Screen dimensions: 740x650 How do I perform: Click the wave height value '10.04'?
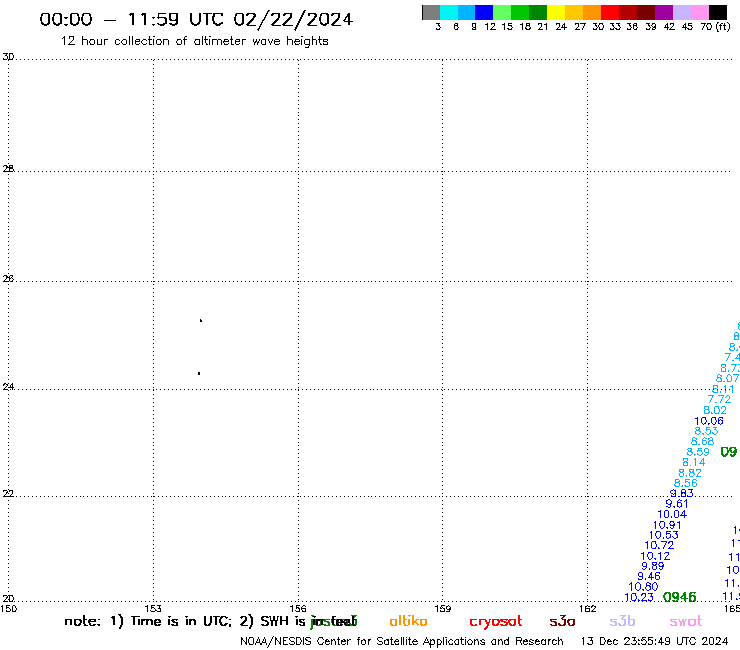pos(672,514)
